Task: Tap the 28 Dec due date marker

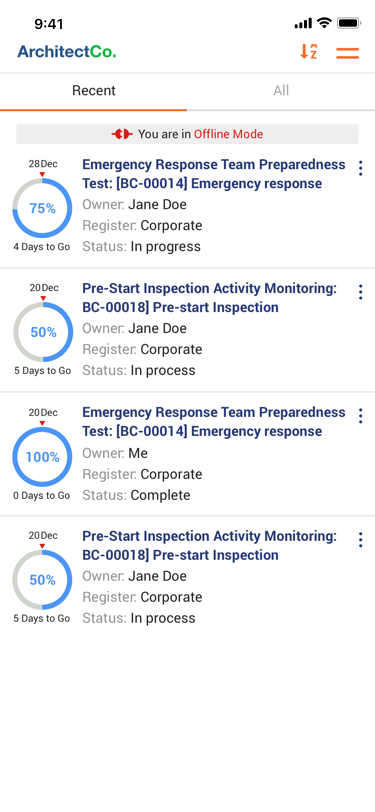Action: click(x=42, y=167)
